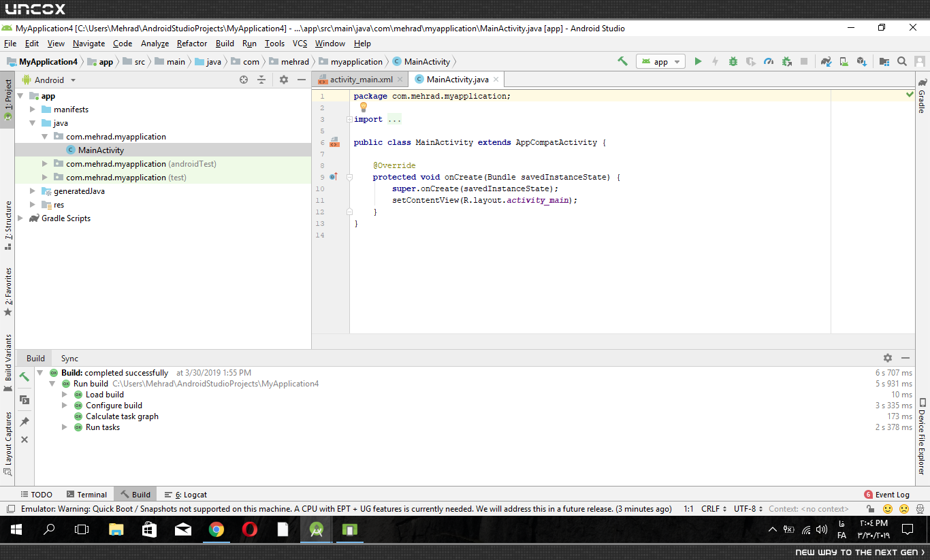Viewport: 930px width, 560px height.
Task: Open SDK Manager cube download icon
Action: [x=861, y=61]
